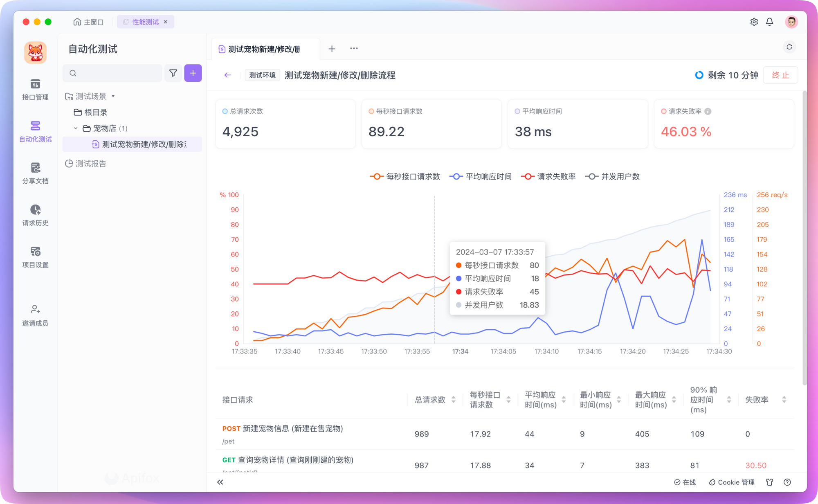Viewport: 818px width, 504px height.
Task: Open 分享文档 in the sidebar
Action: click(x=35, y=173)
